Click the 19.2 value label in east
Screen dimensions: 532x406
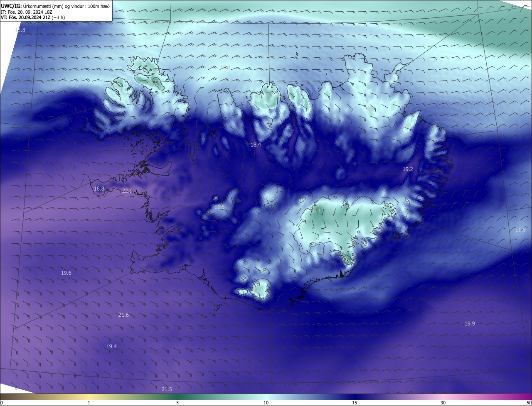coord(408,169)
